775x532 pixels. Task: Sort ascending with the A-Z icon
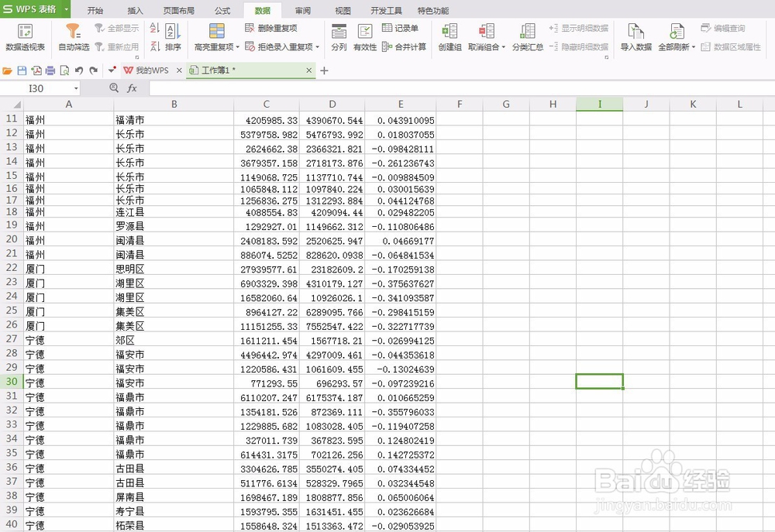[x=154, y=28]
